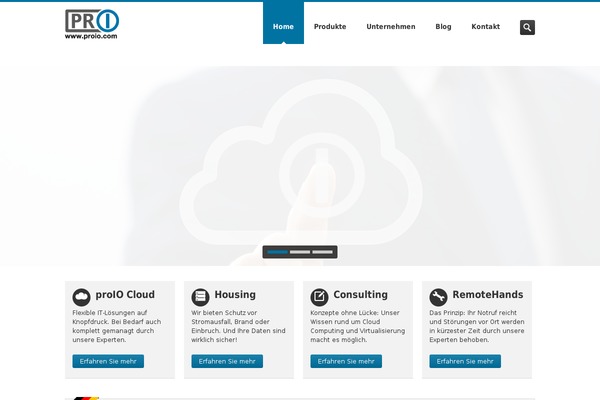This screenshot has height=400, width=600.
Task: Click Erfahren Sie mehr under proIO Cloud
Action: (108, 361)
